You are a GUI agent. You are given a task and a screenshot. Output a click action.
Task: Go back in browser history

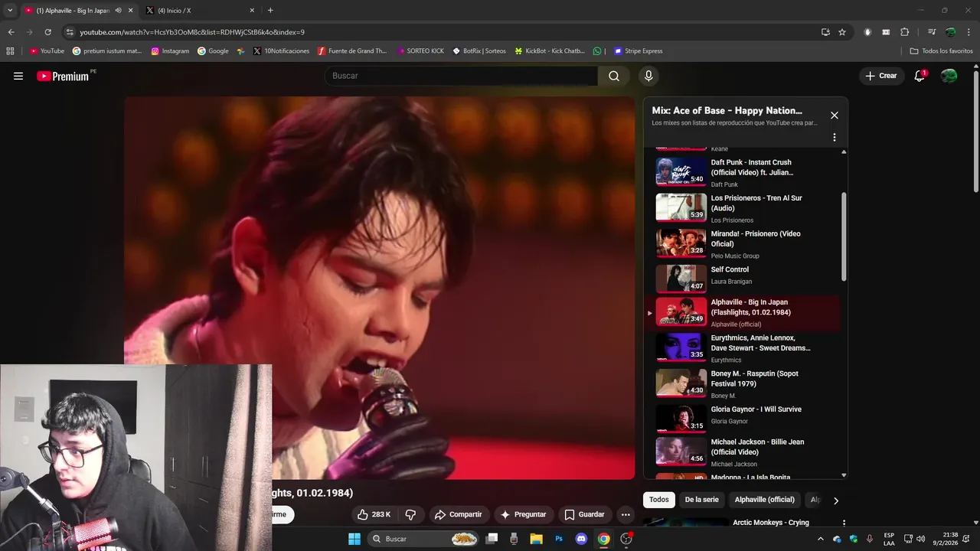[11, 32]
